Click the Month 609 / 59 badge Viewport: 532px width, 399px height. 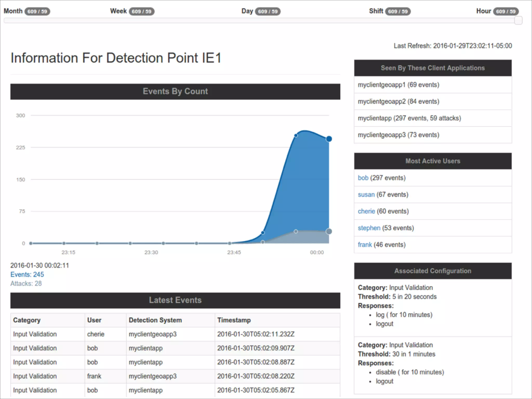coord(37,11)
